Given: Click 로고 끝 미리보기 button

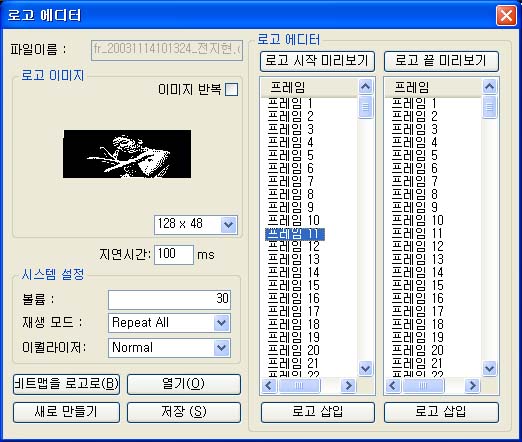Looking at the screenshot, I should coord(441,61).
